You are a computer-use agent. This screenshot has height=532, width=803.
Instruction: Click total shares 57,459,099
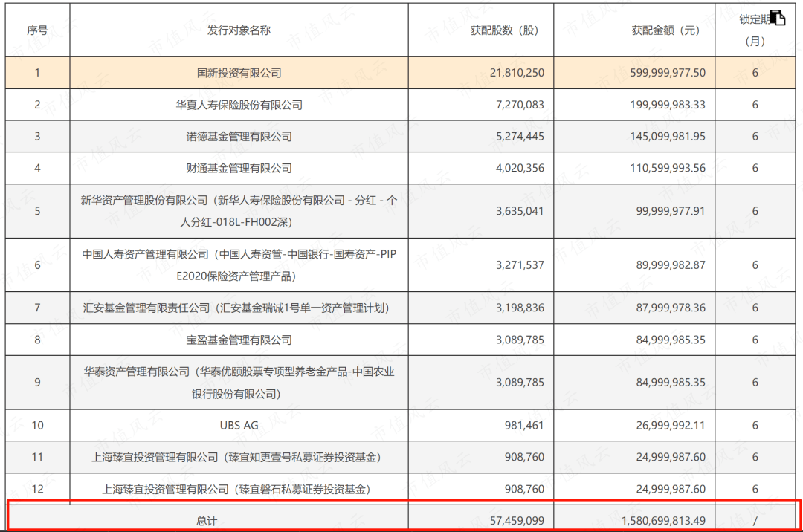pos(517,521)
